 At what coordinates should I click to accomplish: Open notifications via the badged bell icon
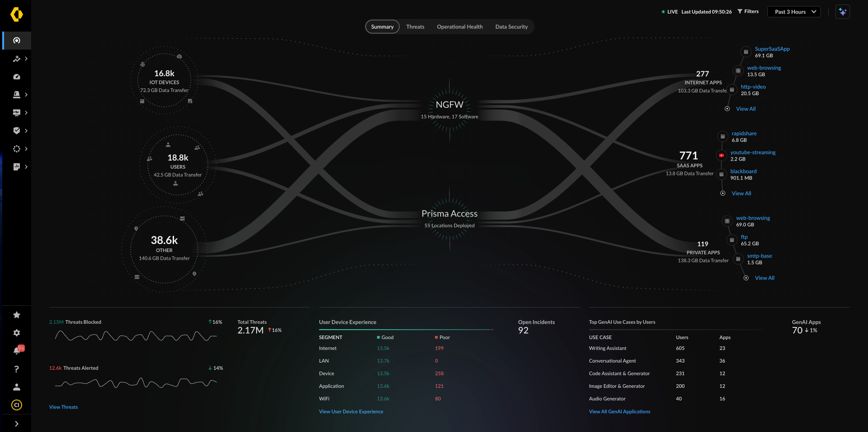pos(17,349)
